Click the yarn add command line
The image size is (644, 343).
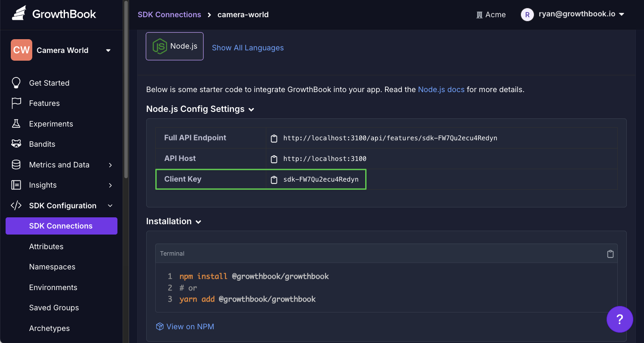pos(247,299)
